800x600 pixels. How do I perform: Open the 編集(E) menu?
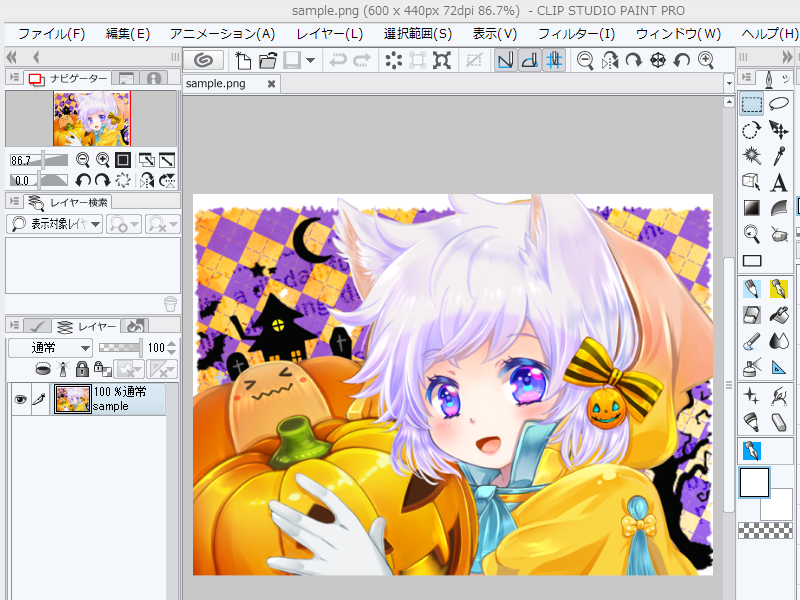128,34
